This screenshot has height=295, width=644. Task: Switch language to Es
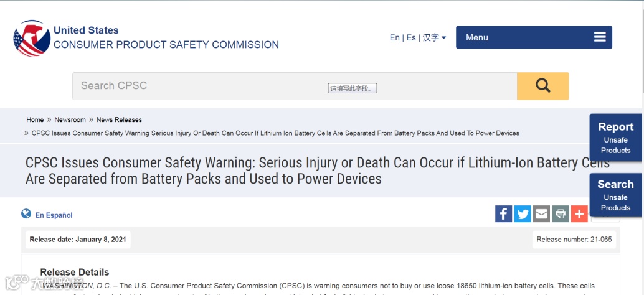411,38
